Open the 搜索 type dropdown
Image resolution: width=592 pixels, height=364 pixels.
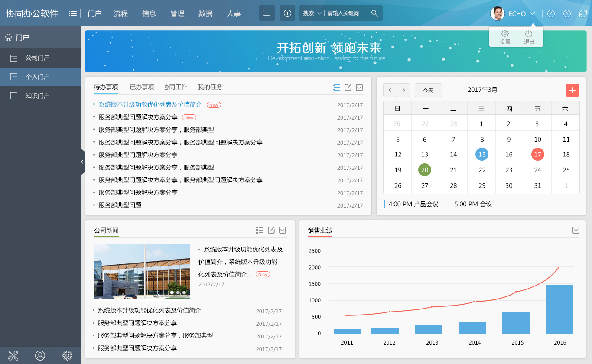pyautogui.click(x=312, y=13)
